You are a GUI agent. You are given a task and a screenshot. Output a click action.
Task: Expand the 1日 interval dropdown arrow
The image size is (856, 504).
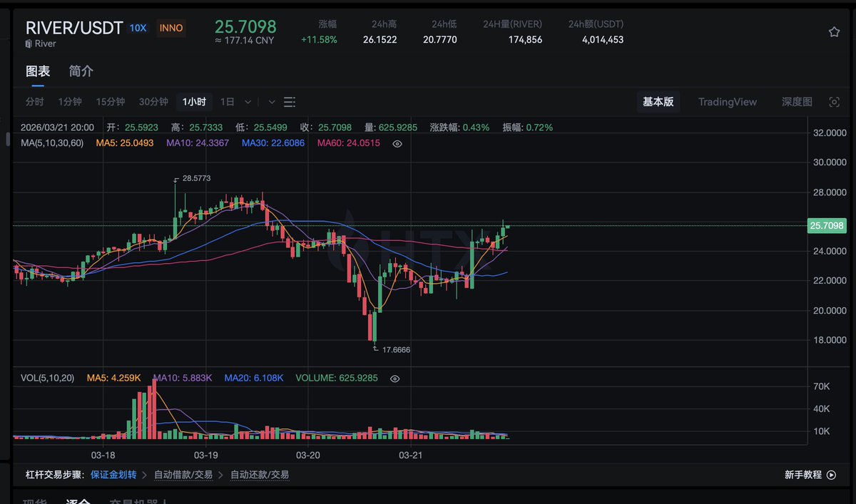(x=248, y=102)
